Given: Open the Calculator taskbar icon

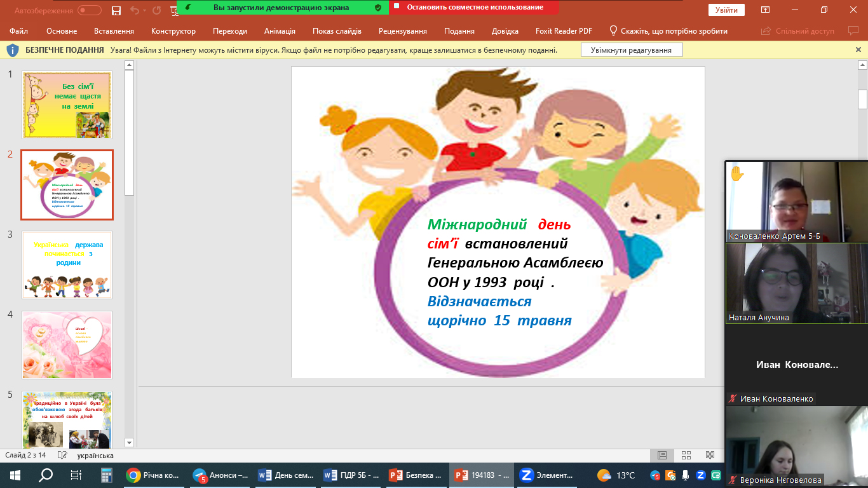Looking at the screenshot, I should point(106,475).
